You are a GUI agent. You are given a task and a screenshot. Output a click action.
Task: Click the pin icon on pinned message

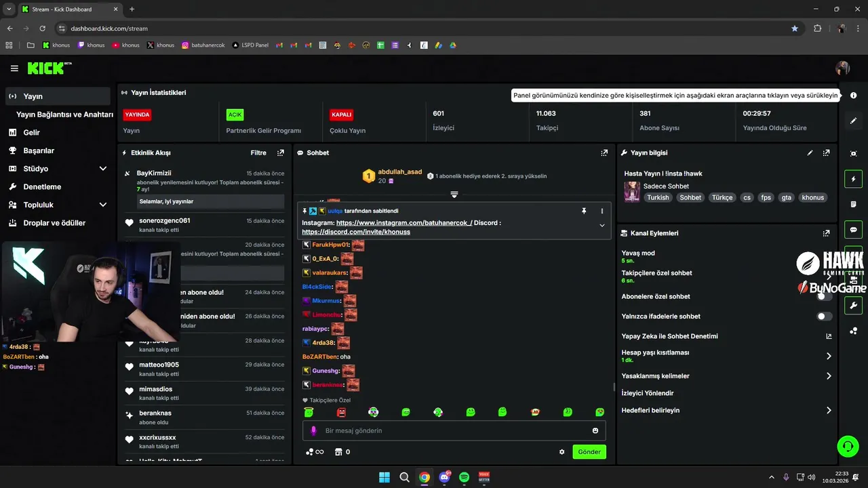click(x=583, y=211)
